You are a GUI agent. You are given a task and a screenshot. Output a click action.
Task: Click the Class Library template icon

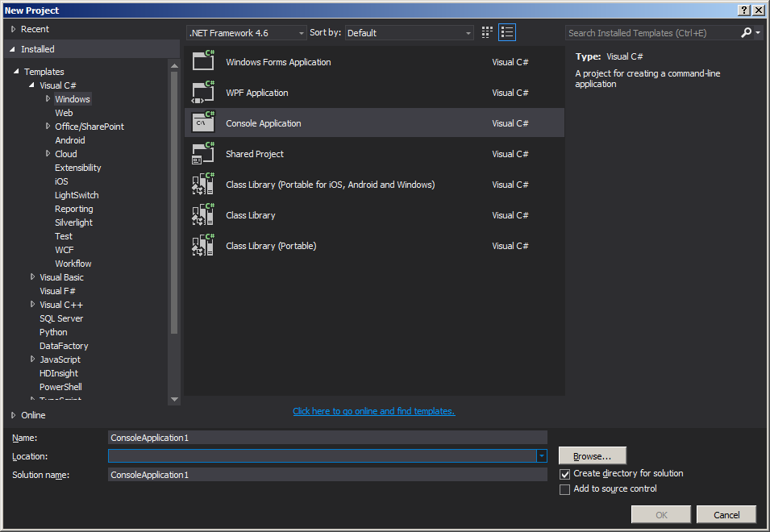(202, 214)
